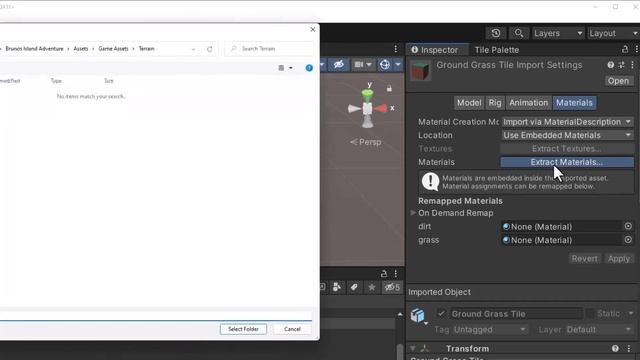The height and width of the screenshot is (360, 640).
Task: Click the Project panel's three-dot options menu
Action: click(396, 274)
